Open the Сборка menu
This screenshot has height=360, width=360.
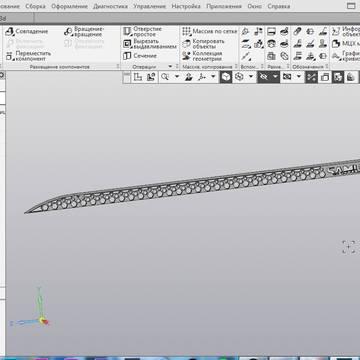pos(35,6)
